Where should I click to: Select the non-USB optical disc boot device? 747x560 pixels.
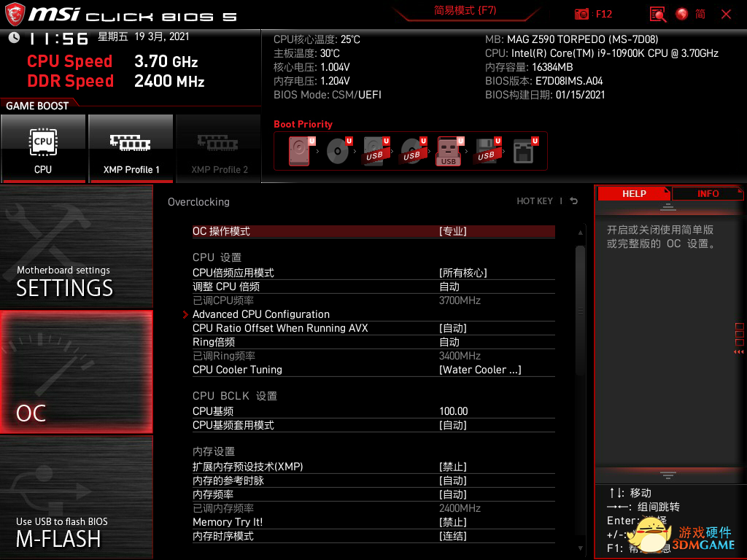click(338, 151)
